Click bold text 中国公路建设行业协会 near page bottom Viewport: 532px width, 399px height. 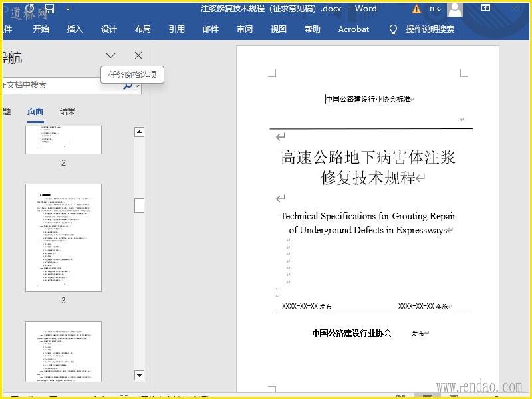(x=352, y=333)
